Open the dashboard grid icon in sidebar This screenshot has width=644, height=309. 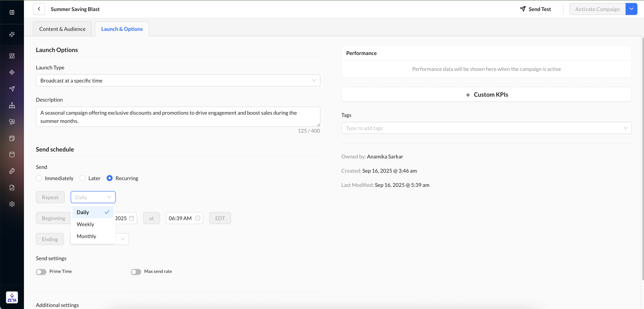12,56
